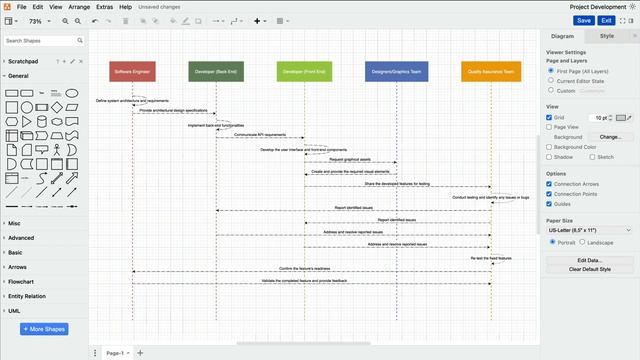Open the 73% zoom dropdown

point(40,21)
